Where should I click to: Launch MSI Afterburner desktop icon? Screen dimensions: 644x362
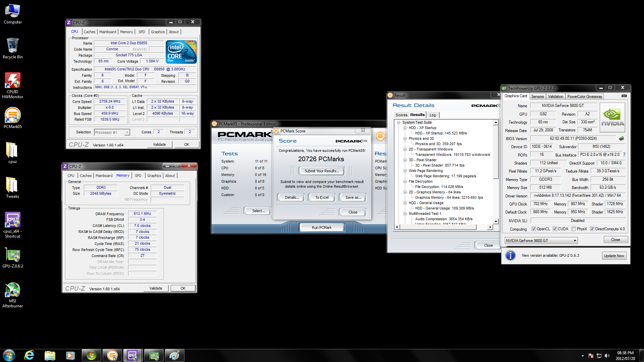[13, 295]
